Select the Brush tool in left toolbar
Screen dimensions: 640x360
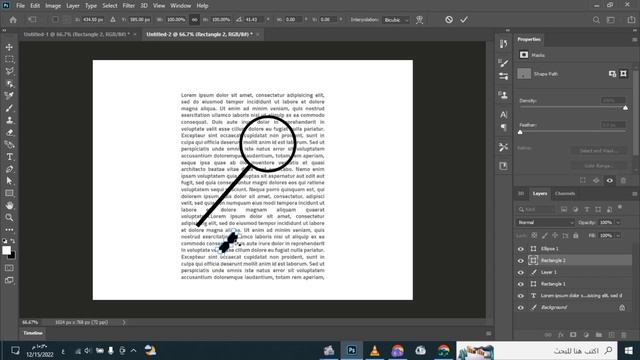[x=9, y=108]
